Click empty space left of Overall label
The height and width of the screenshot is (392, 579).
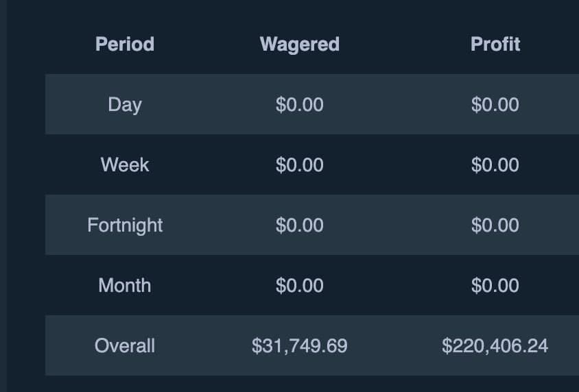pyautogui.click(x=65, y=346)
